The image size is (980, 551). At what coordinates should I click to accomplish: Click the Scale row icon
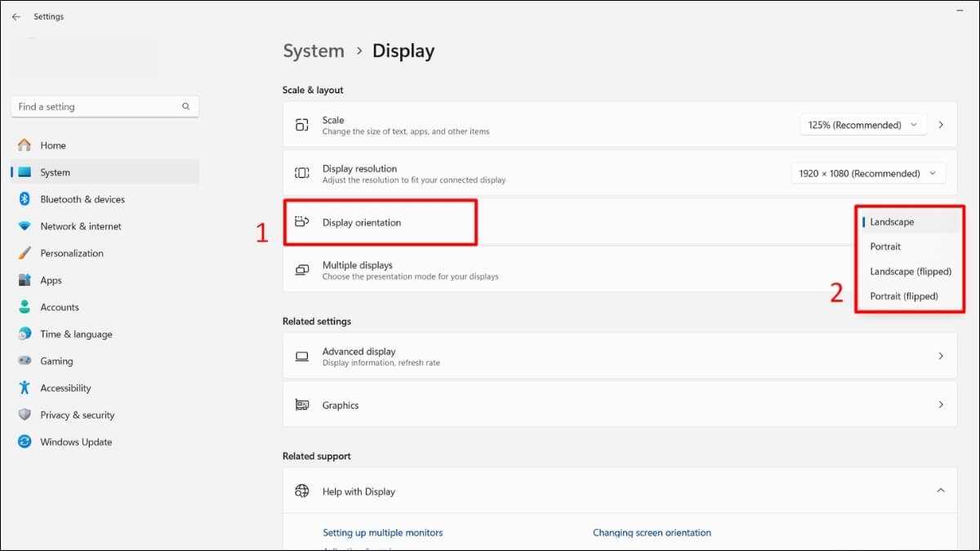click(x=302, y=125)
